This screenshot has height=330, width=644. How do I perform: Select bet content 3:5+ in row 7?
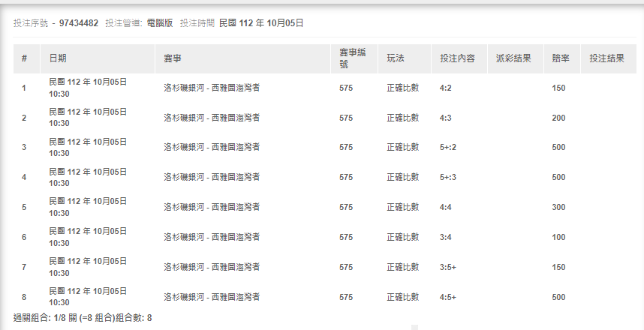point(447,267)
